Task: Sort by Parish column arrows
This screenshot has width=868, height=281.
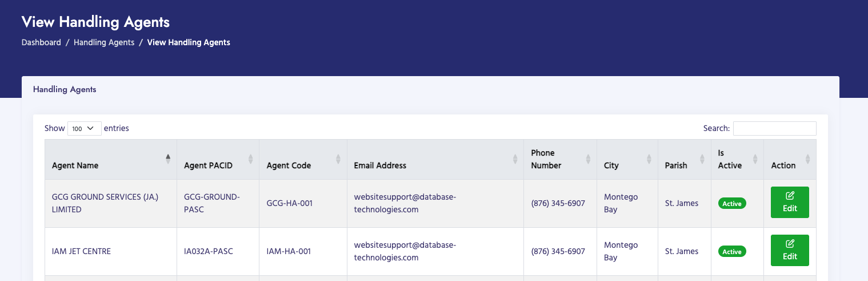Action: [702, 159]
